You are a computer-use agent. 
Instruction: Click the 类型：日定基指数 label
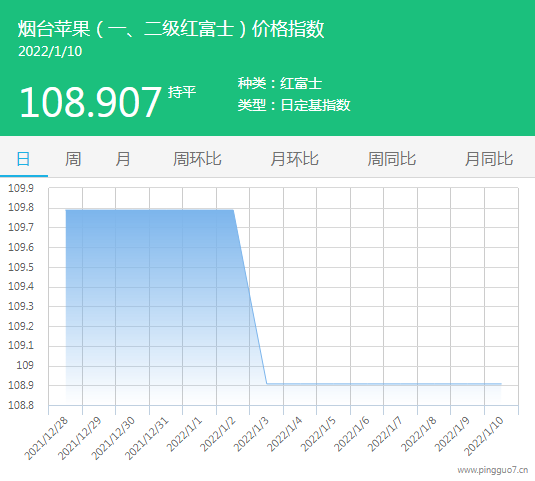click(294, 105)
